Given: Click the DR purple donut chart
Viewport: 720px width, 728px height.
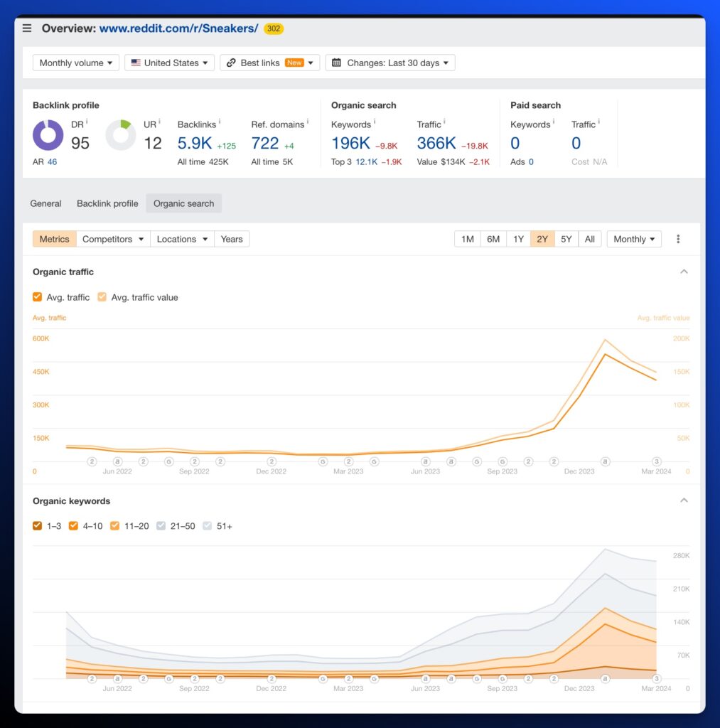Looking at the screenshot, I should pos(48,135).
